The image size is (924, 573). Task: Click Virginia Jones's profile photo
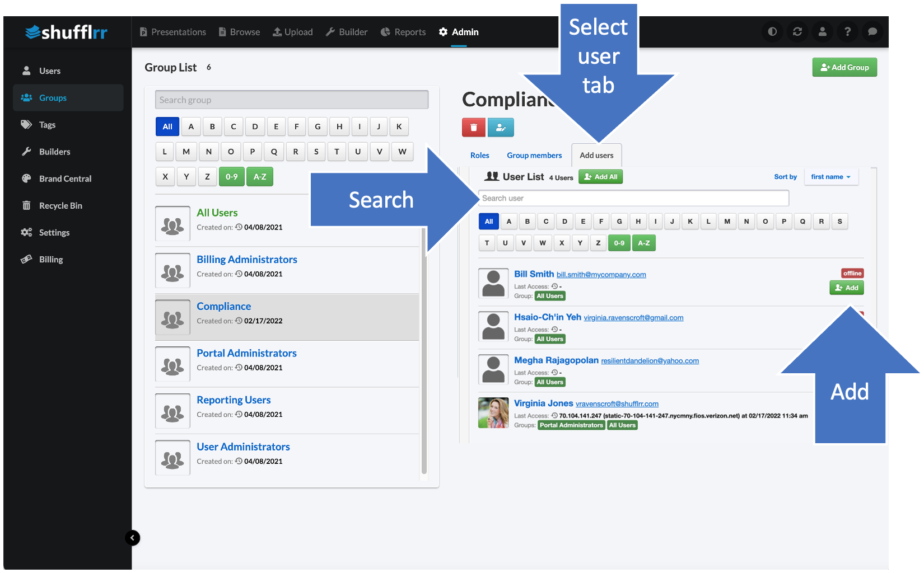pos(493,412)
